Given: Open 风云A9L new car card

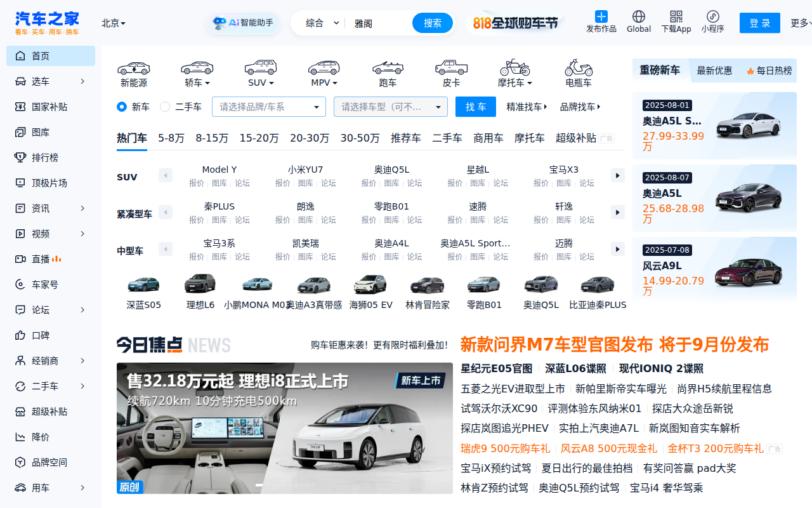Looking at the screenshot, I should click(714, 272).
